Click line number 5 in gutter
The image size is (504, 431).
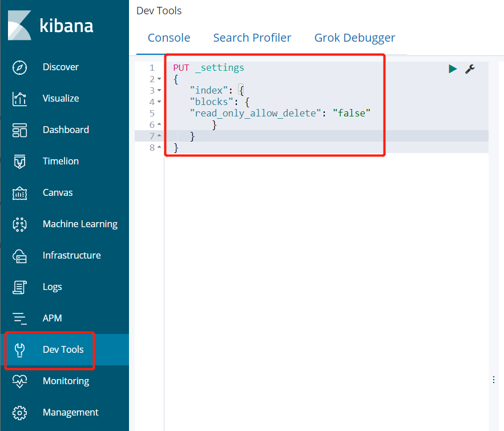tap(152, 113)
